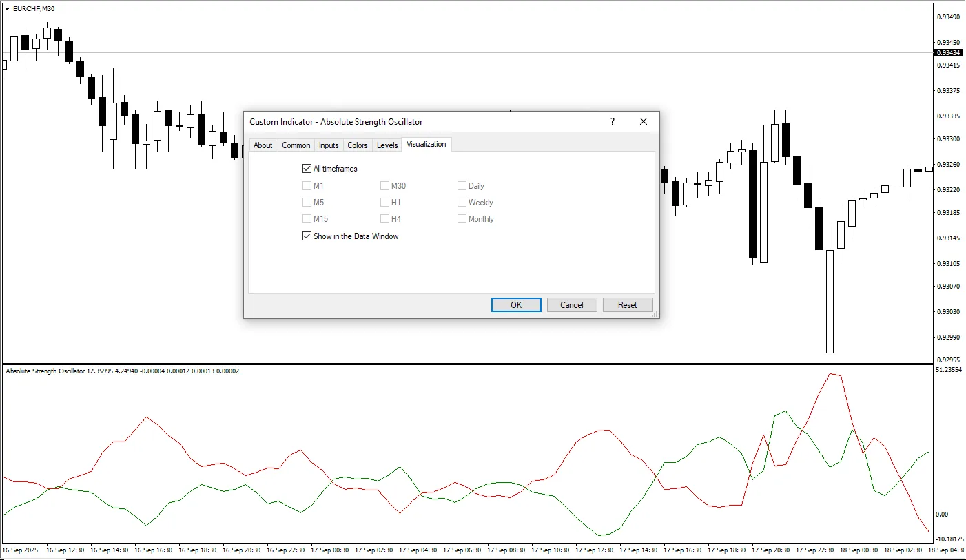Image resolution: width=966 pixels, height=560 pixels.
Task: Enable the H4 timeframe checkbox
Action: 384,218
